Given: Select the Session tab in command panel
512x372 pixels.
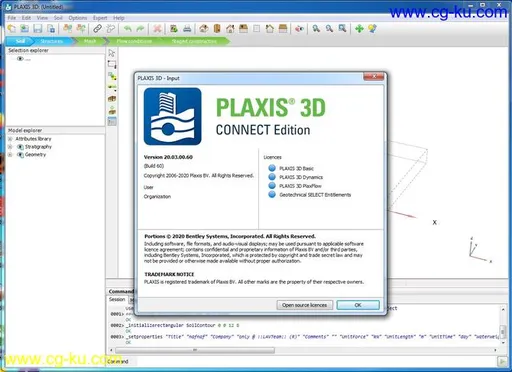Looking at the screenshot, I should click(117, 299).
